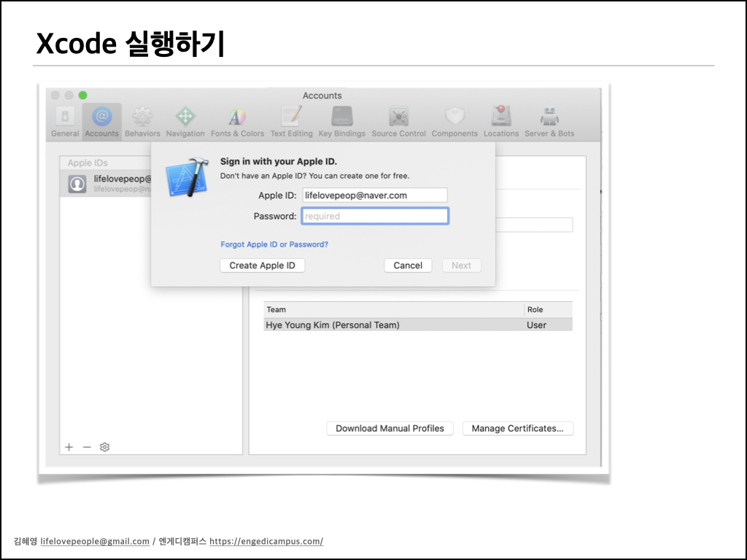Screen dimensions: 747x560
Task: Select the Hye Young Kim (Personal Team) row
Action: 418,324
